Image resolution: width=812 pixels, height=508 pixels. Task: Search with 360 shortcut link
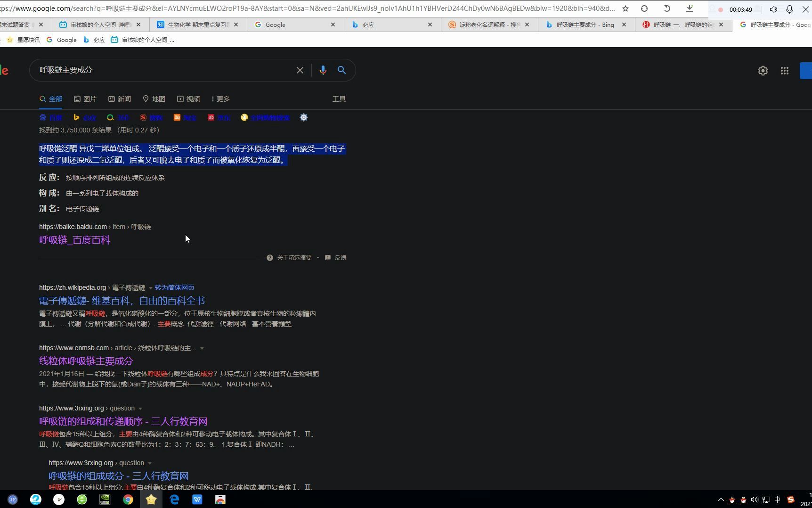coord(118,117)
